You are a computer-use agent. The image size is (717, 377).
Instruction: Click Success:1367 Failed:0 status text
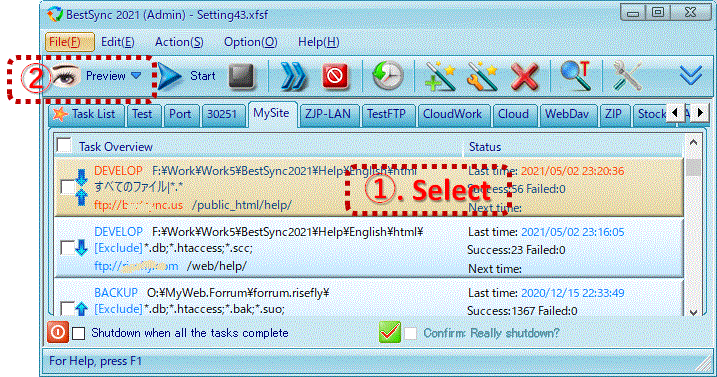[x=522, y=311]
